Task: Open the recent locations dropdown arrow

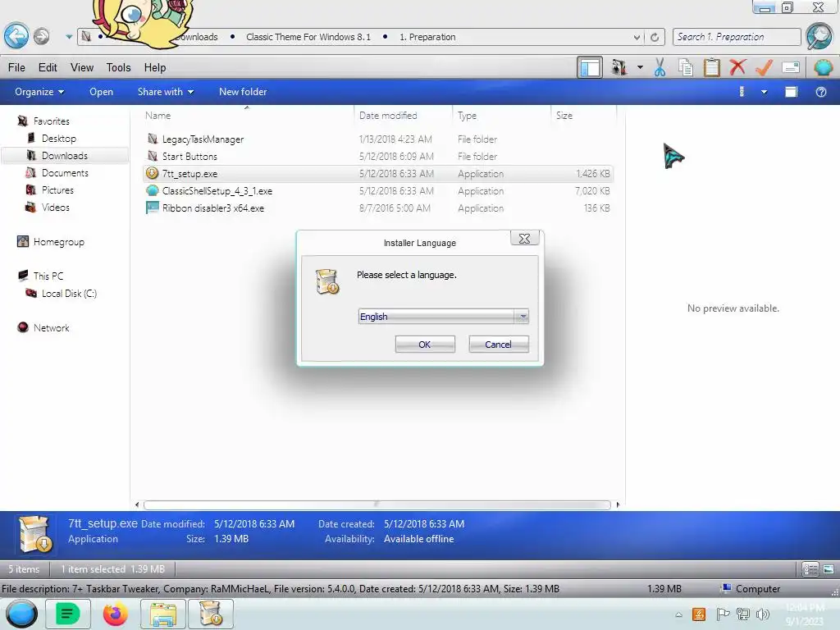Action: click(69, 37)
